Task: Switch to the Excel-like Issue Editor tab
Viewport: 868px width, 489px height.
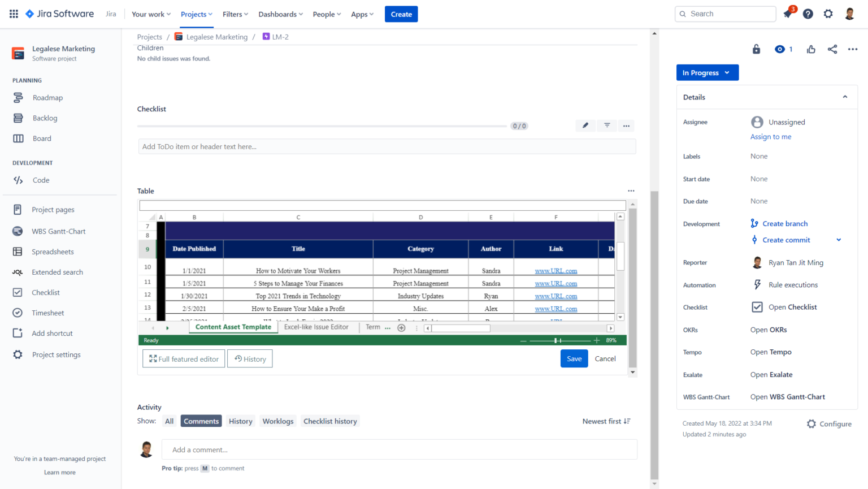Action: 317,327
